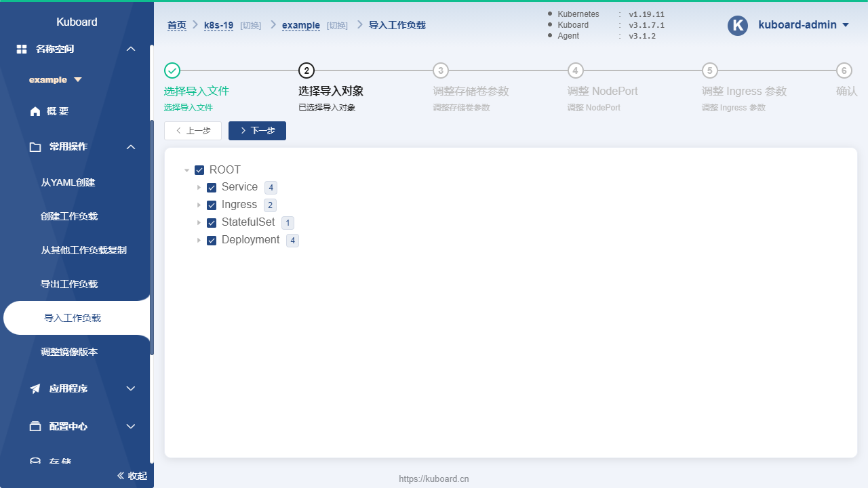Uncheck the Ingress checkbox
The height and width of the screenshot is (488, 868).
[212, 205]
